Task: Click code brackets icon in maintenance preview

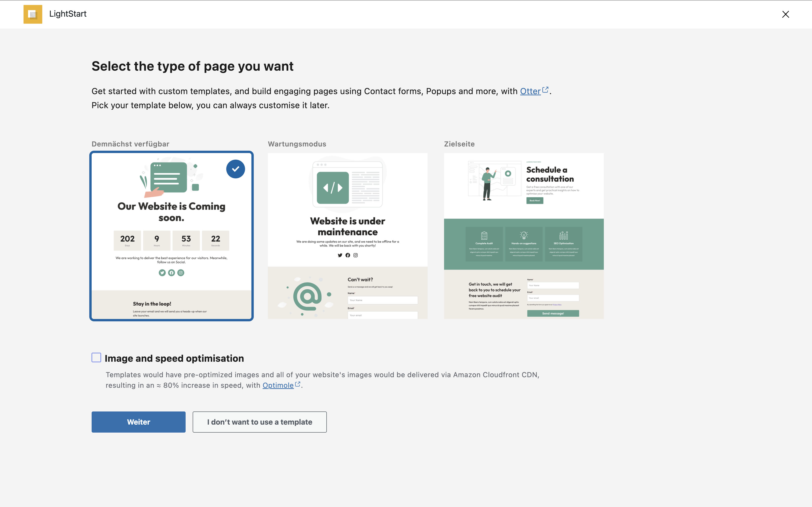Action: point(332,188)
